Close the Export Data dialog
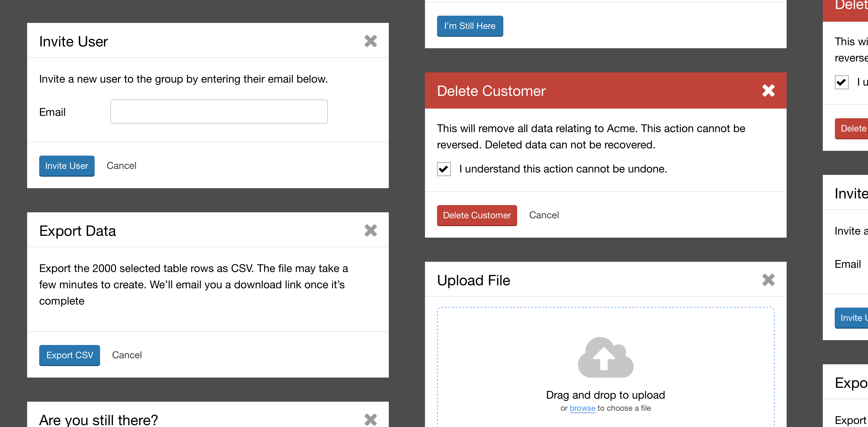 370,231
